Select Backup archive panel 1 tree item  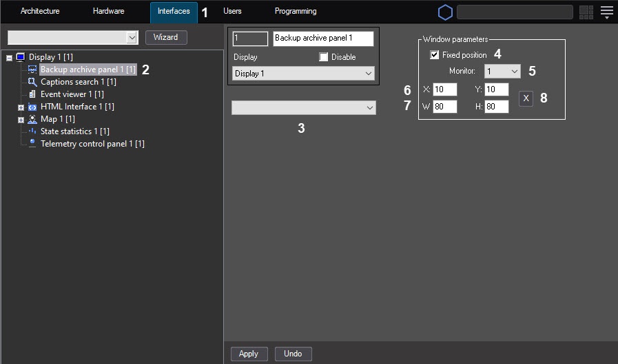pos(88,69)
